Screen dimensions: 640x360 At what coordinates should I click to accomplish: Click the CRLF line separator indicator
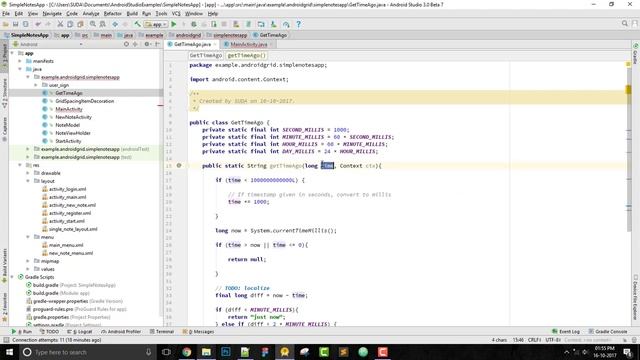point(534,340)
